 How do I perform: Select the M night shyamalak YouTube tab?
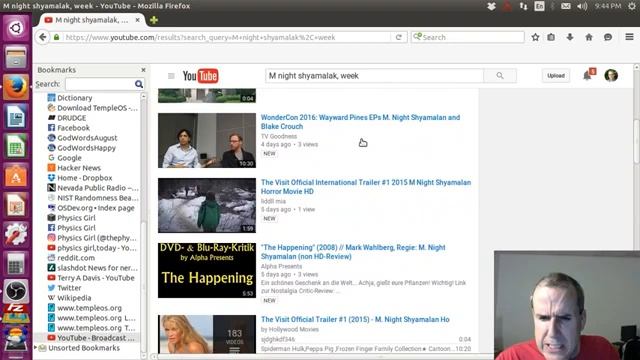[x=92, y=20]
